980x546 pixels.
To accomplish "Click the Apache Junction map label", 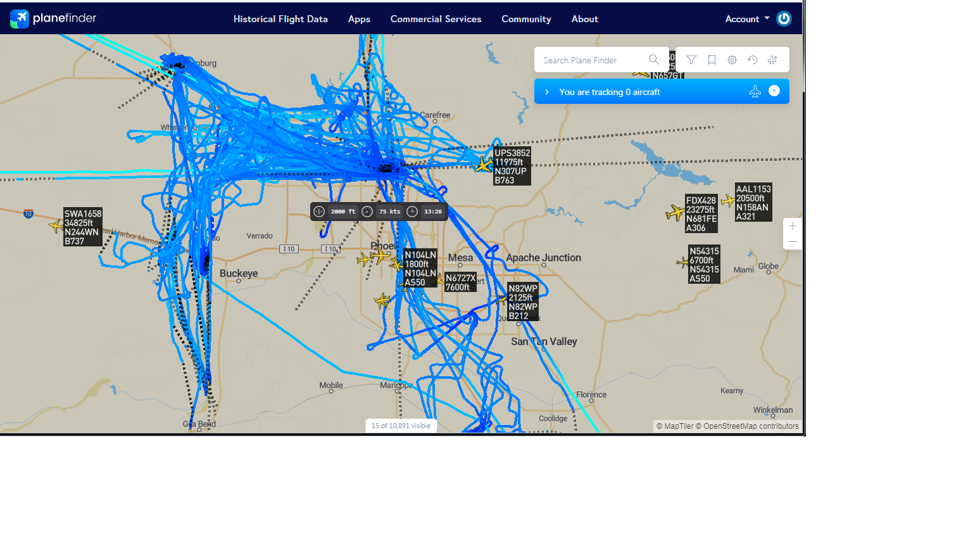I will [x=543, y=258].
